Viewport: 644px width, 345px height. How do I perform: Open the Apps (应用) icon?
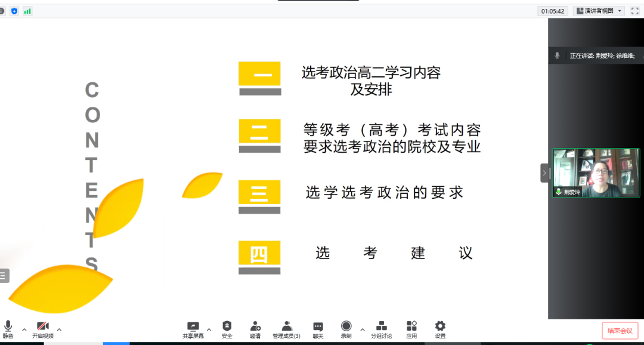411,329
